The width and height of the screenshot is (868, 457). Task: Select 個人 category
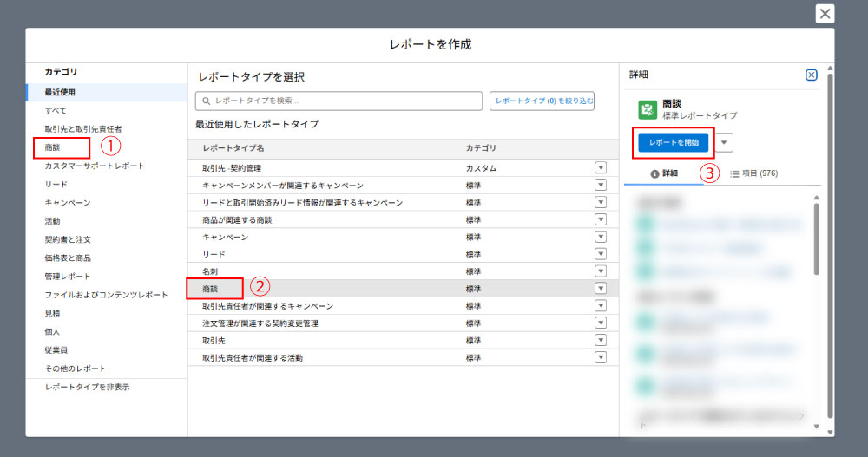(53, 331)
